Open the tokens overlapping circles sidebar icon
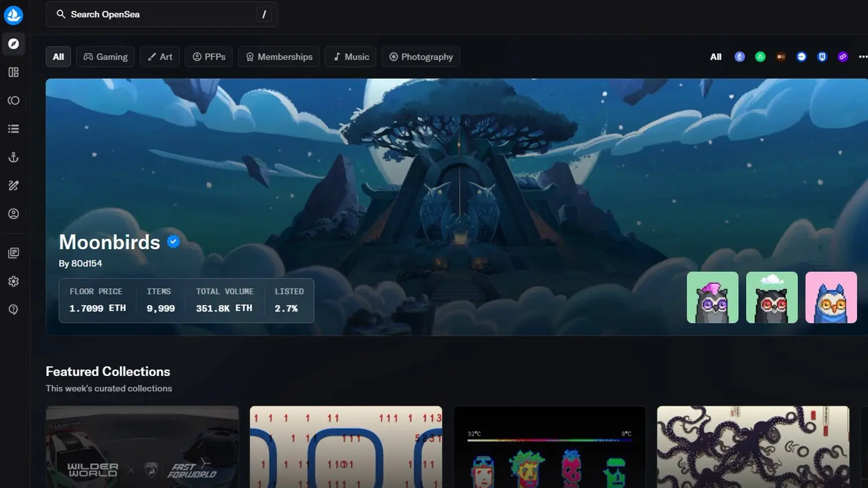The image size is (868, 488). [13, 101]
